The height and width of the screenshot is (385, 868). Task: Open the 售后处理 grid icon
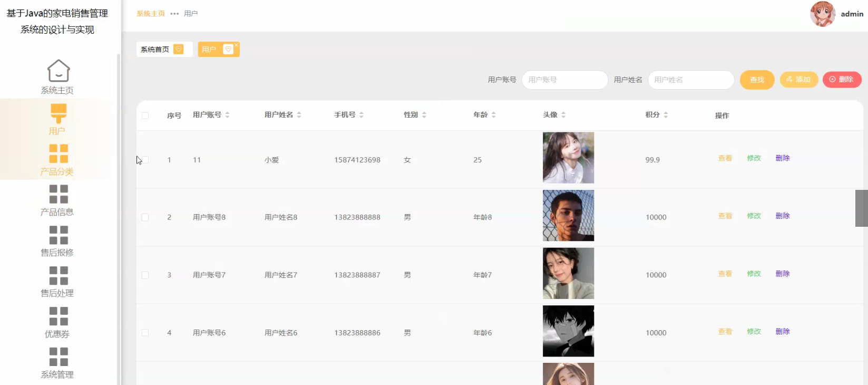[x=58, y=275]
